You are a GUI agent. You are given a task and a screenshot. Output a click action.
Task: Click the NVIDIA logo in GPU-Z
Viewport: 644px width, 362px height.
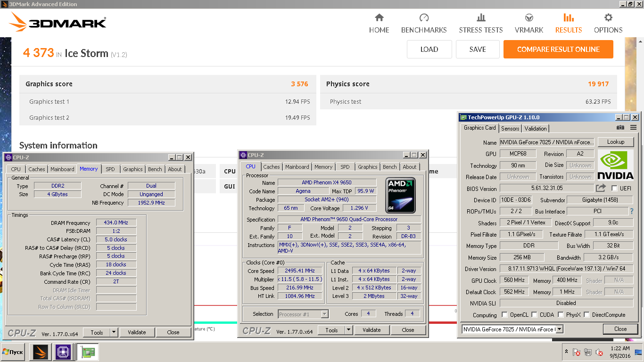click(x=616, y=165)
